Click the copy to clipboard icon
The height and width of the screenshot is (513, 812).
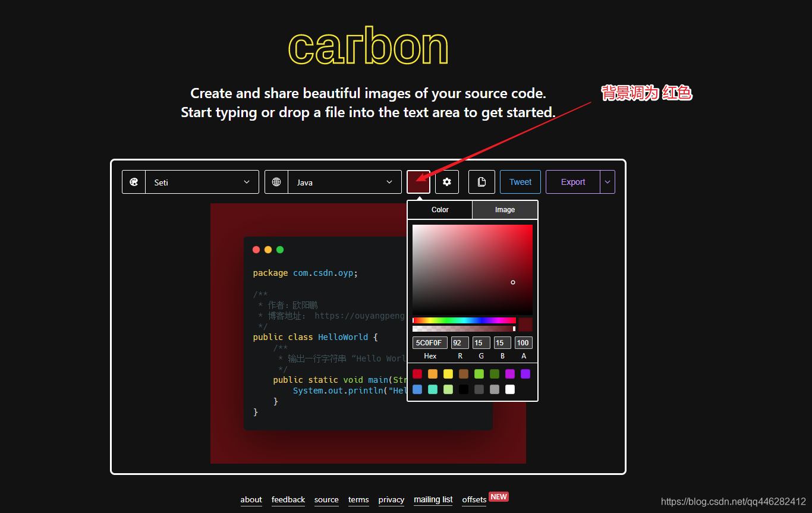pos(481,182)
